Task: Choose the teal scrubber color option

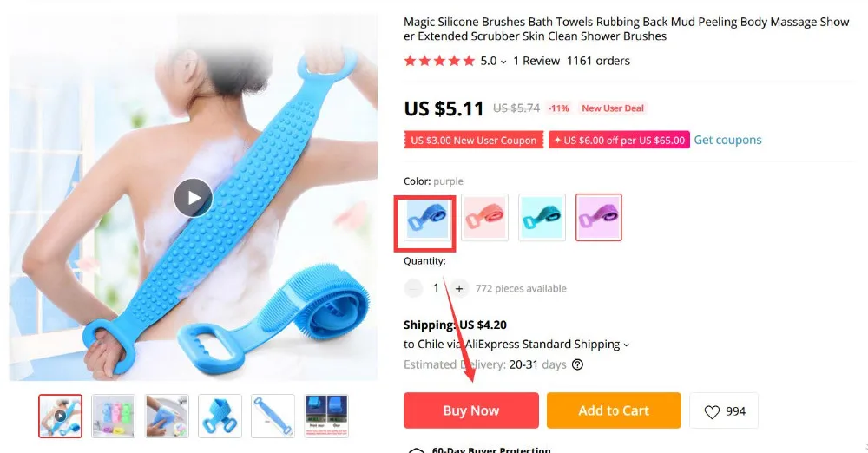Action: [x=542, y=218]
